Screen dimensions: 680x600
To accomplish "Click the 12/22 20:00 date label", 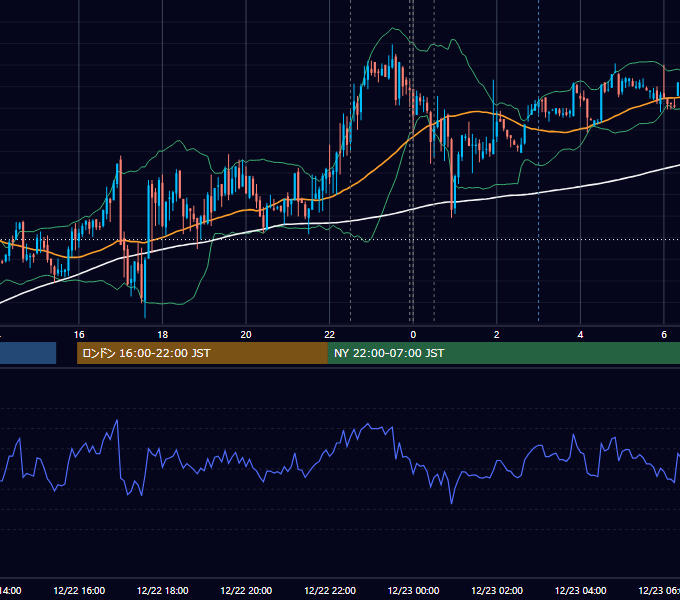I will tap(246, 590).
